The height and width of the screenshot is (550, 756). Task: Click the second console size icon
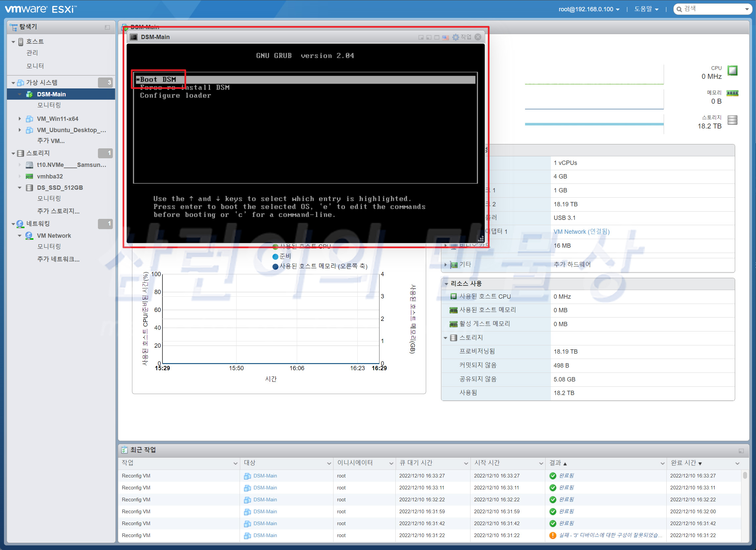tap(429, 37)
